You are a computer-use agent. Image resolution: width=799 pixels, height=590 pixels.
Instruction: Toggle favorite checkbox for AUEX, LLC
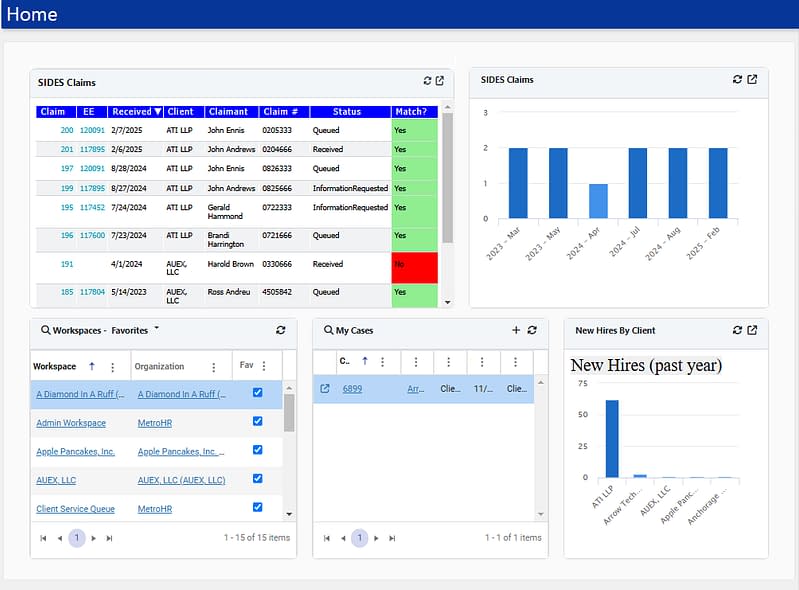(258, 479)
